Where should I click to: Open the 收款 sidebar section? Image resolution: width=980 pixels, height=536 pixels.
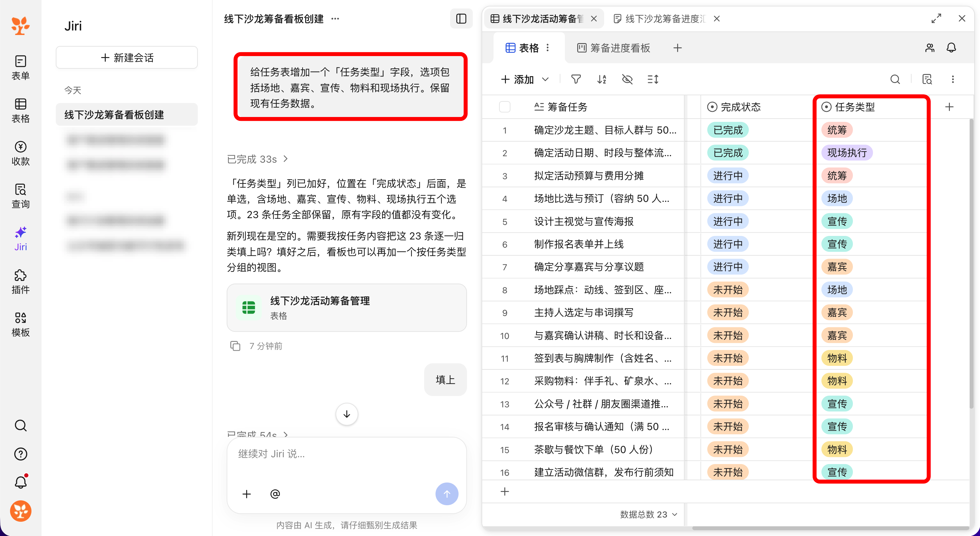tap(20, 153)
